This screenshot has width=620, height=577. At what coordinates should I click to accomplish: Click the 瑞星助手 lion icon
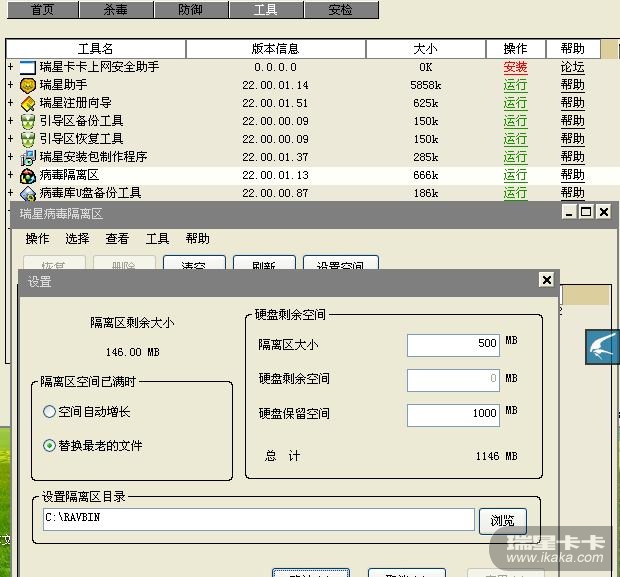[28, 85]
